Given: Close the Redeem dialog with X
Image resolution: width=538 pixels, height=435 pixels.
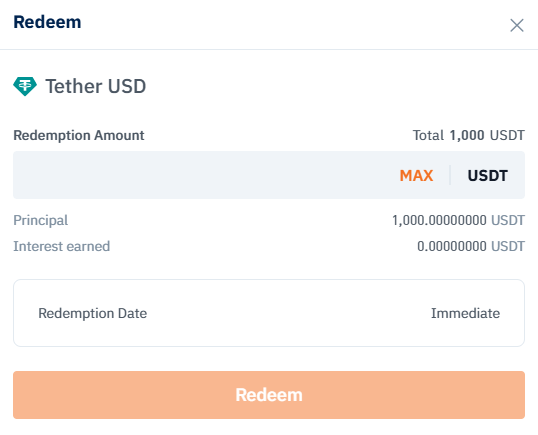Looking at the screenshot, I should point(517,25).
